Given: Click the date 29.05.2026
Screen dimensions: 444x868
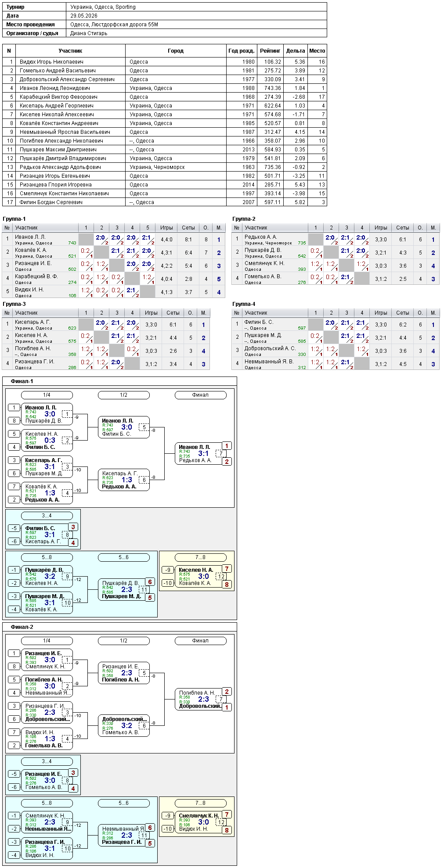Looking at the screenshot, I should 84,16.
